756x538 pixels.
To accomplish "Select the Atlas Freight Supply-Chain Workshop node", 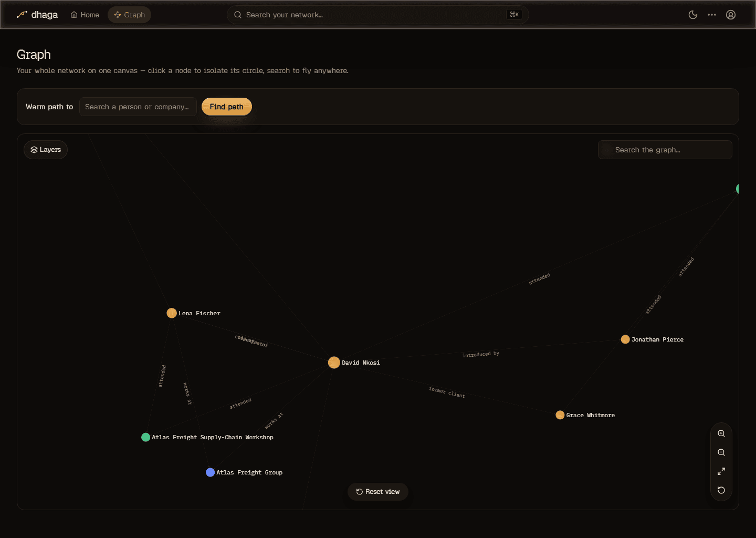I will [x=146, y=437].
